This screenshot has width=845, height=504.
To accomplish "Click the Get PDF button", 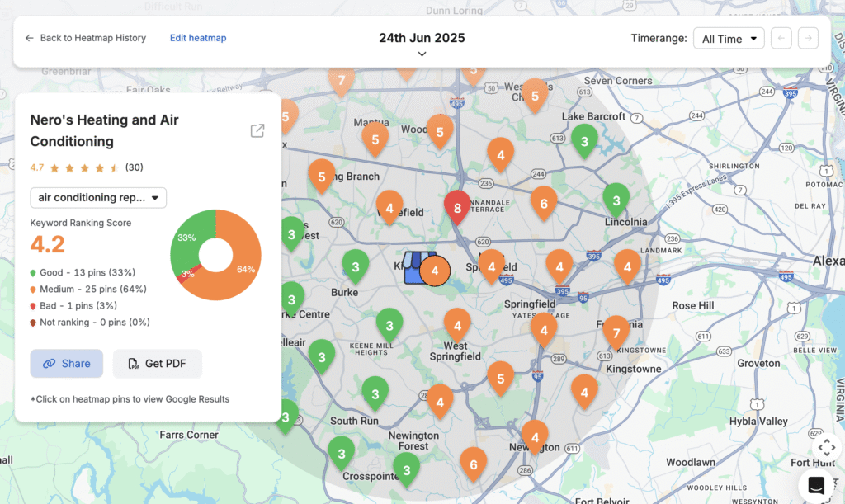I will [158, 364].
